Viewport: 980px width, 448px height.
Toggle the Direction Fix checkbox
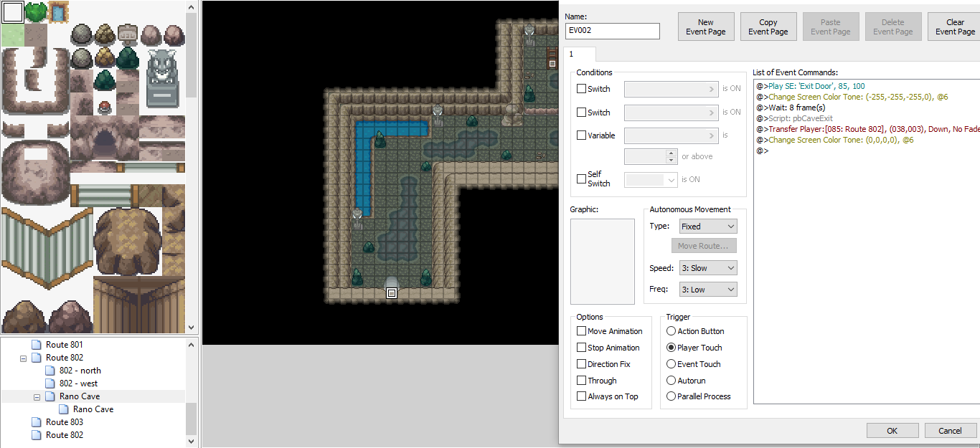point(581,364)
